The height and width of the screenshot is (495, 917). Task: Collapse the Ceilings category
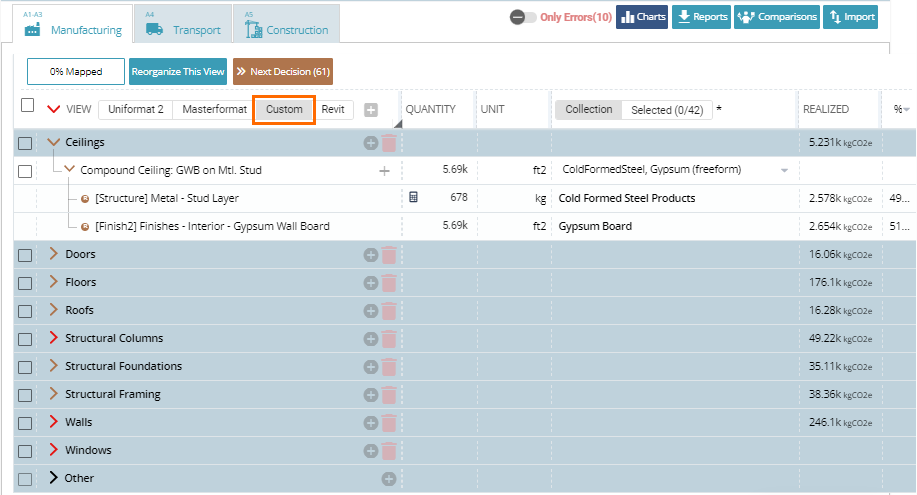(54, 143)
